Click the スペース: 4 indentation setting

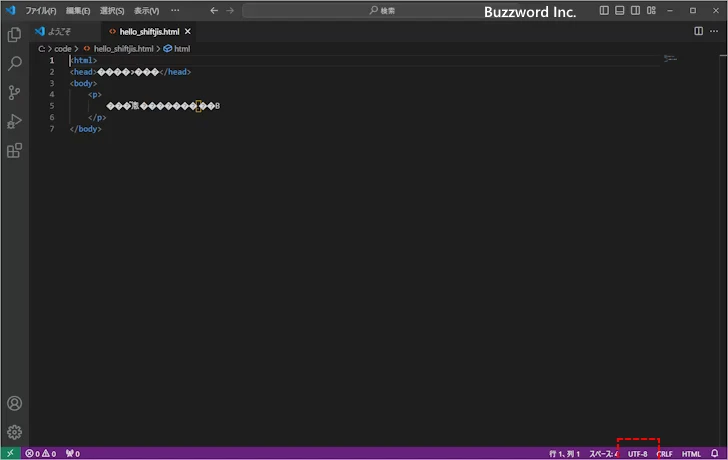click(603, 454)
